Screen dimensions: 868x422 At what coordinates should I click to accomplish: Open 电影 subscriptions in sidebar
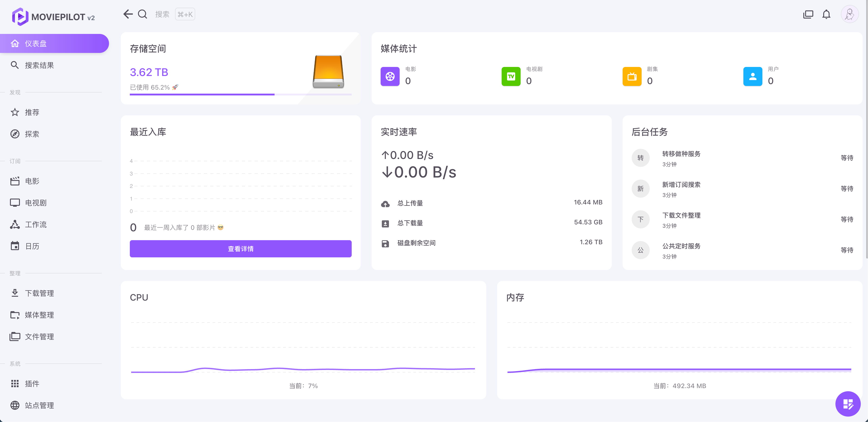pyautogui.click(x=54, y=181)
